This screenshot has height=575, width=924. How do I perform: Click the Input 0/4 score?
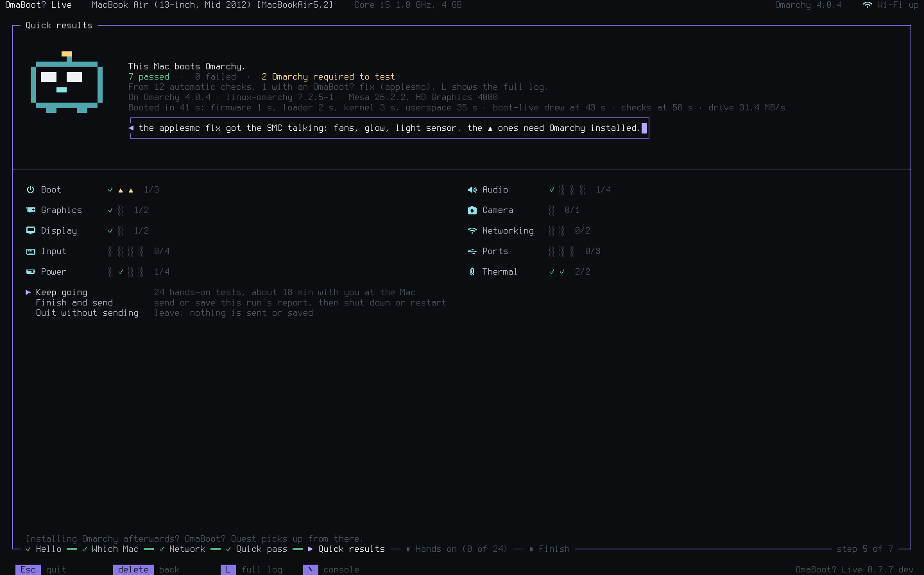pos(162,252)
